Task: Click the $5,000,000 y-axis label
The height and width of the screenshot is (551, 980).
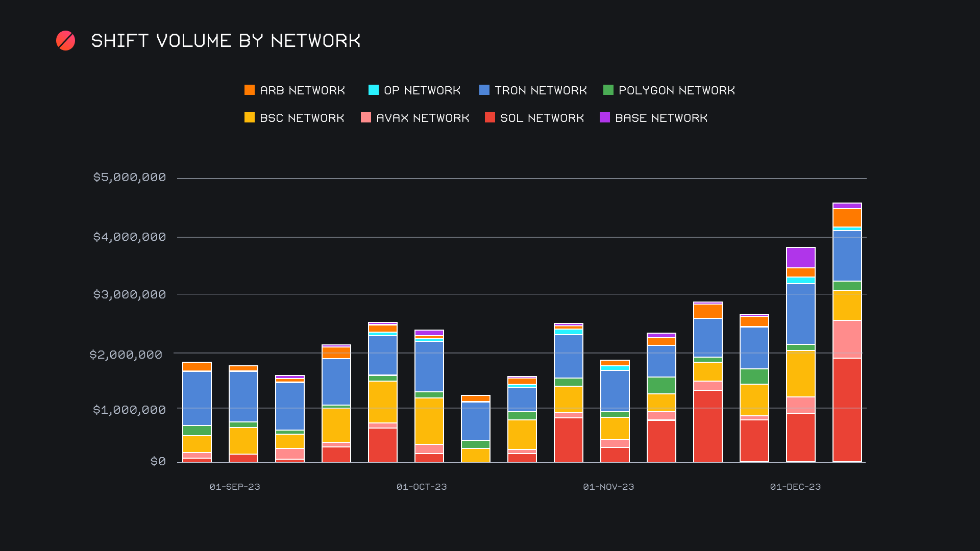Action: 130,177
